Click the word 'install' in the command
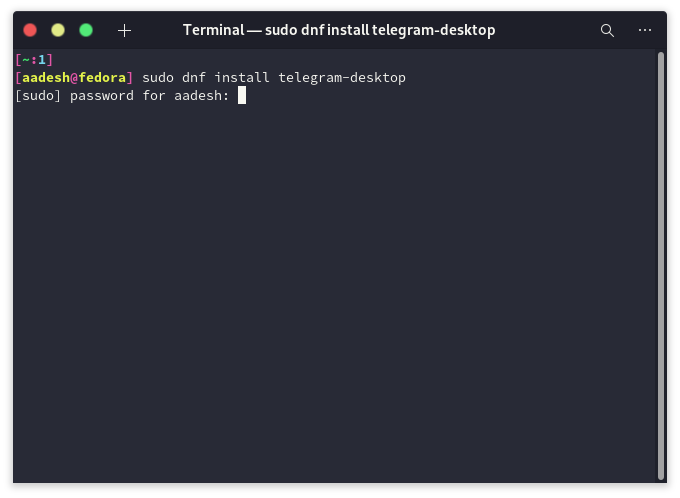This screenshot has height=498, width=680. click(x=242, y=77)
